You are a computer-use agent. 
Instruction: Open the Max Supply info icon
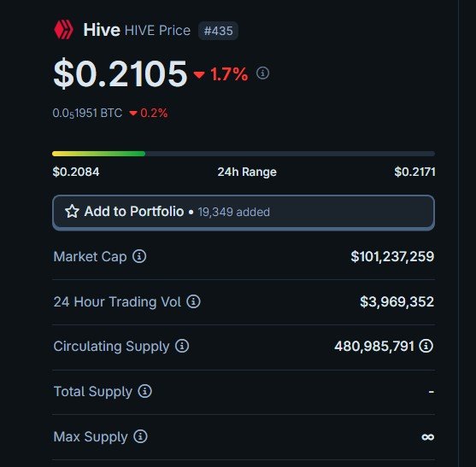point(140,436)
